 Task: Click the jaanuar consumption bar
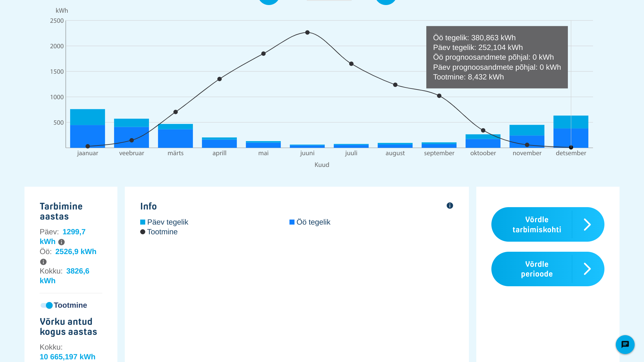tap(88, 131)
